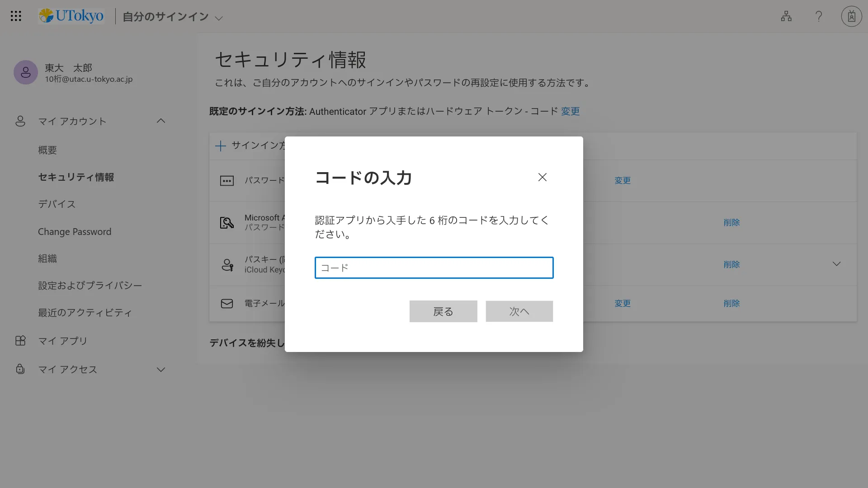Open the account profile avatar at top right
The image size is (868, 488).
tap(851, 16)
